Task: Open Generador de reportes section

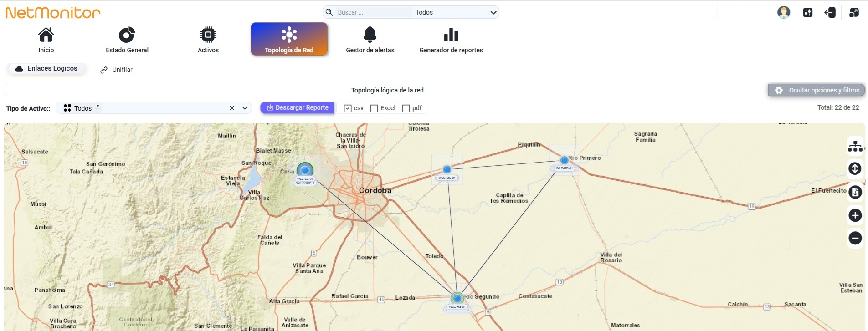Action: coord(451,40)
